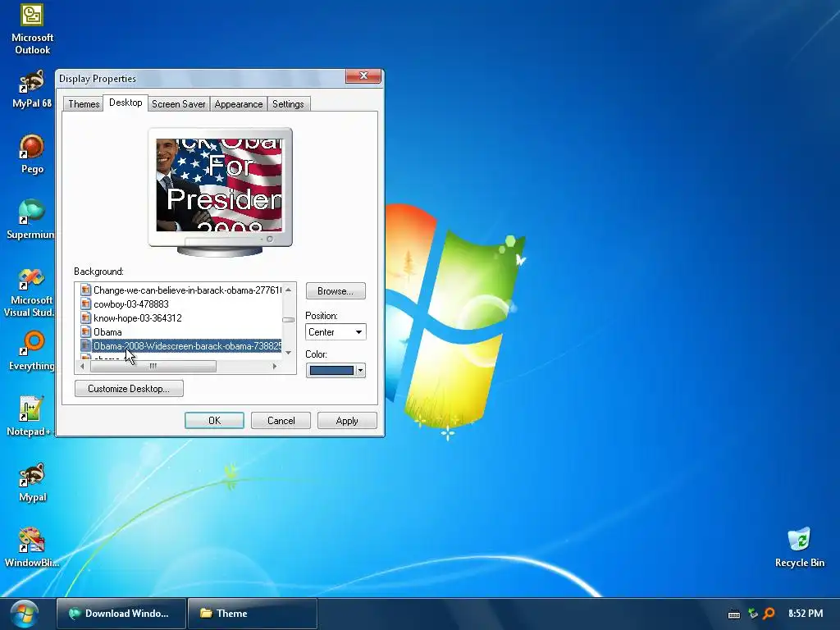The width and height of the screenshot is (840, 630).
Task: Switch to the Themes tab
Action: (x=84, y=104)
